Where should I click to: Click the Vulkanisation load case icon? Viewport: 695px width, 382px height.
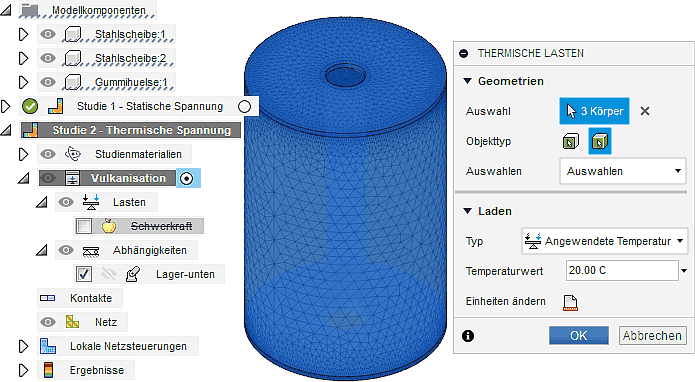[72, 178]
